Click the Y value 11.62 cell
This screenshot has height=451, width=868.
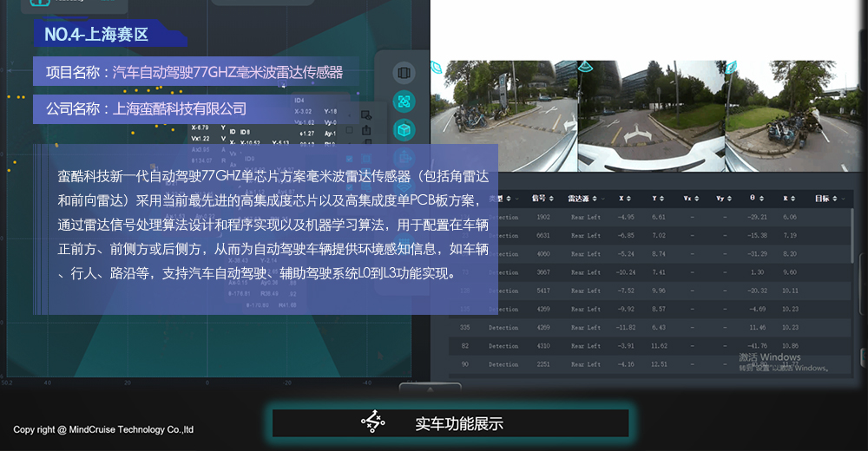click(x=659, y=346)
